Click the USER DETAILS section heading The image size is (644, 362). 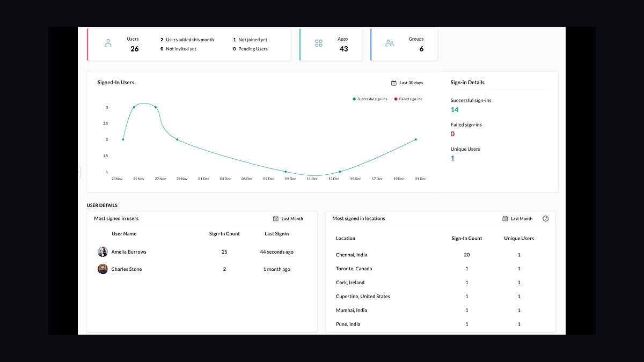(x=102, y=205)
